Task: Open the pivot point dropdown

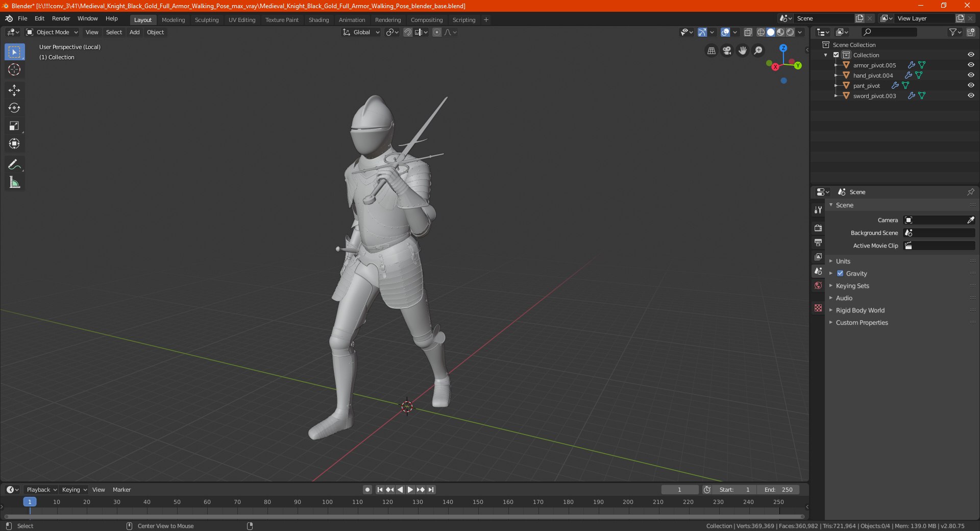Action: tap(391, 32)
